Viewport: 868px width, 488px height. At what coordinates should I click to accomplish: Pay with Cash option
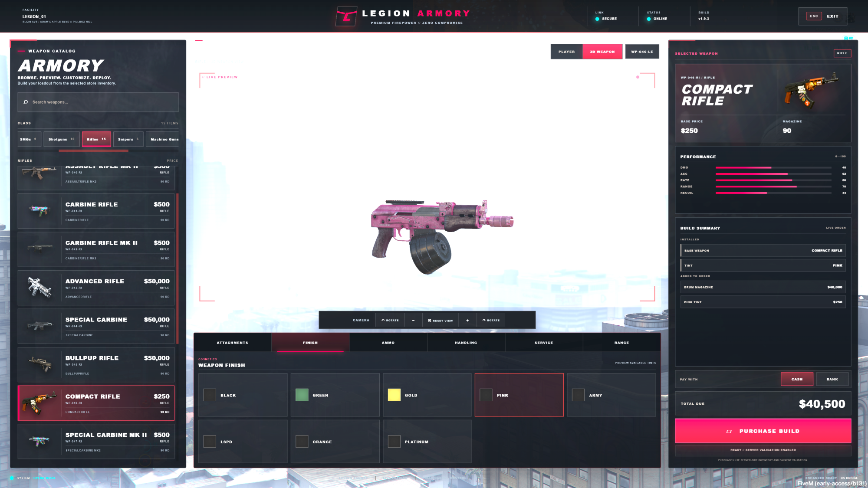pos(797,379)
